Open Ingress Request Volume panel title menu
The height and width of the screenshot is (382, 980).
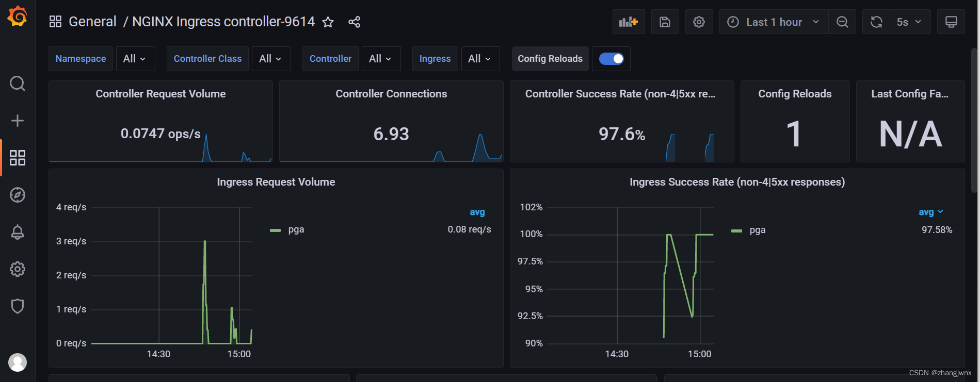276,182
